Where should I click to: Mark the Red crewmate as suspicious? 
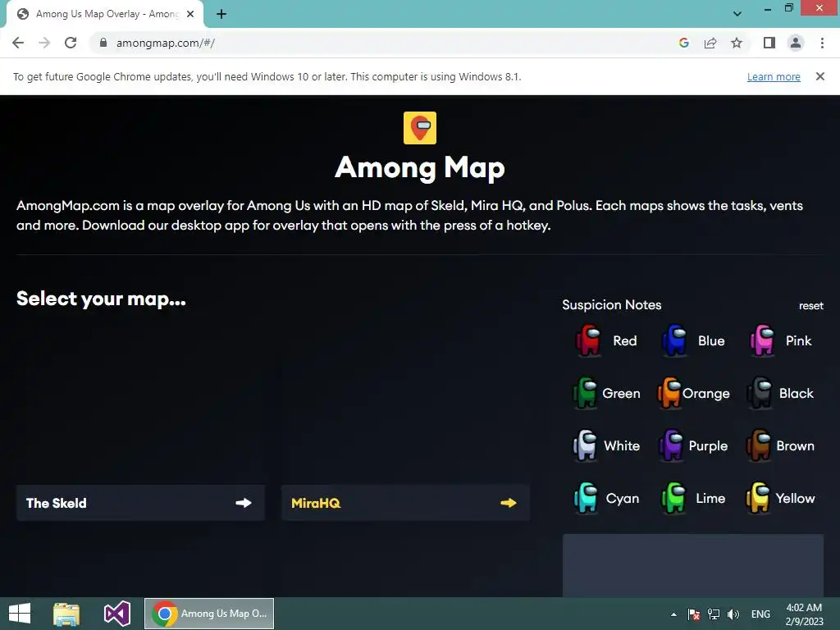(588, 340)
